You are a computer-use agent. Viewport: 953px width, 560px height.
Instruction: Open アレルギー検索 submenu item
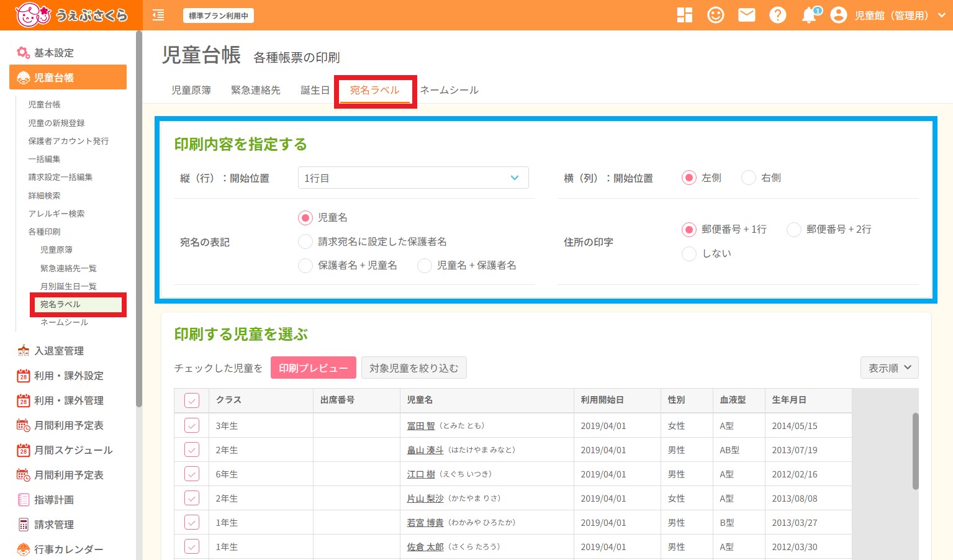tap(56, 214)
